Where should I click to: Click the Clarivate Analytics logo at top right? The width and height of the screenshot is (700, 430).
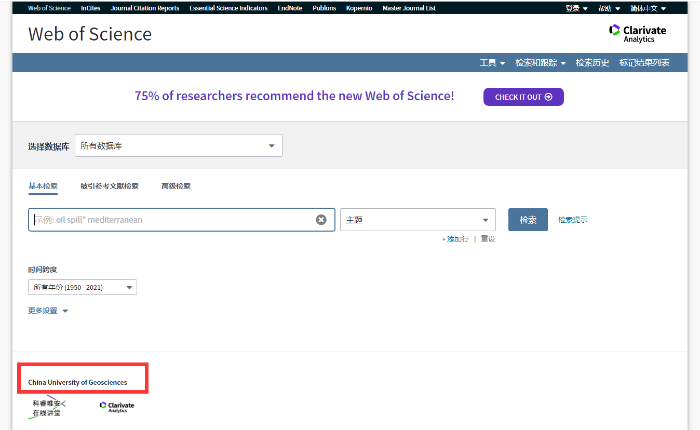(x=638, y=33)
